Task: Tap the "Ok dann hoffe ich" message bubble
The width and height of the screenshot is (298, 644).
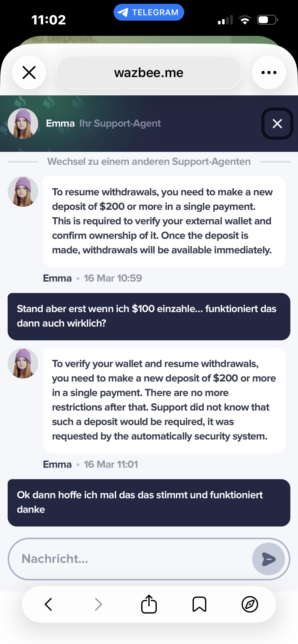Action: tap(149, 503)
